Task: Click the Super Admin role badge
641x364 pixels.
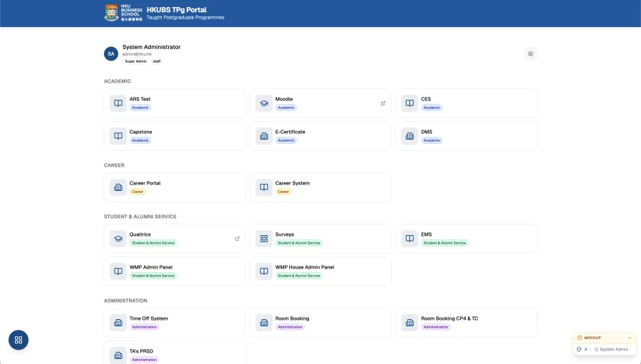Action: point(136,61)
